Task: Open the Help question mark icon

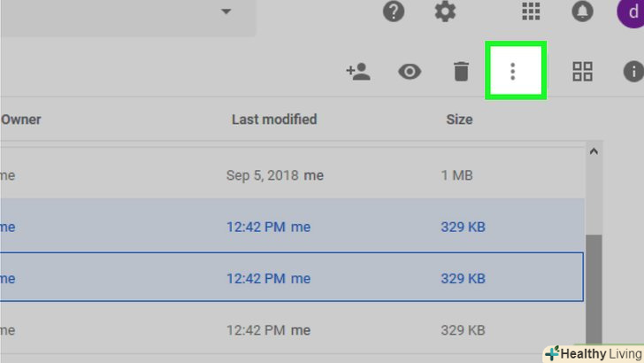Action: tap(394, 12)
